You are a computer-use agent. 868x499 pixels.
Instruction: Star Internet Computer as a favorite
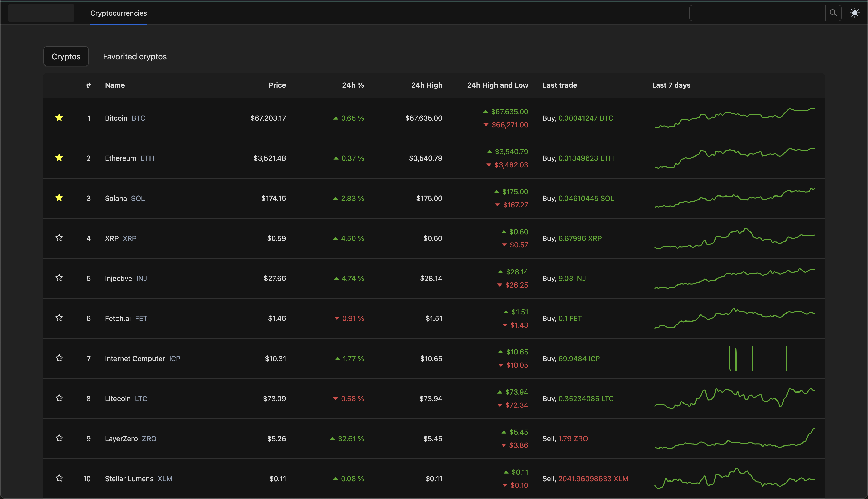point(59,358)
